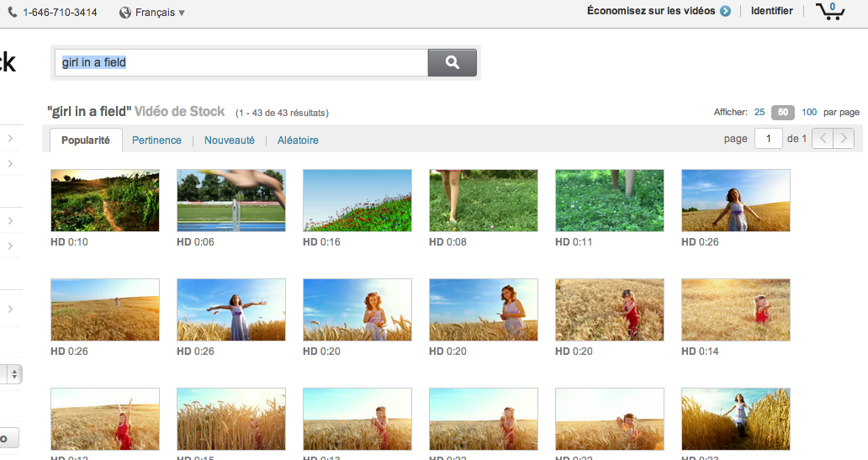Go to next results page arrow
Screen dimensions: 868x460
844,139
